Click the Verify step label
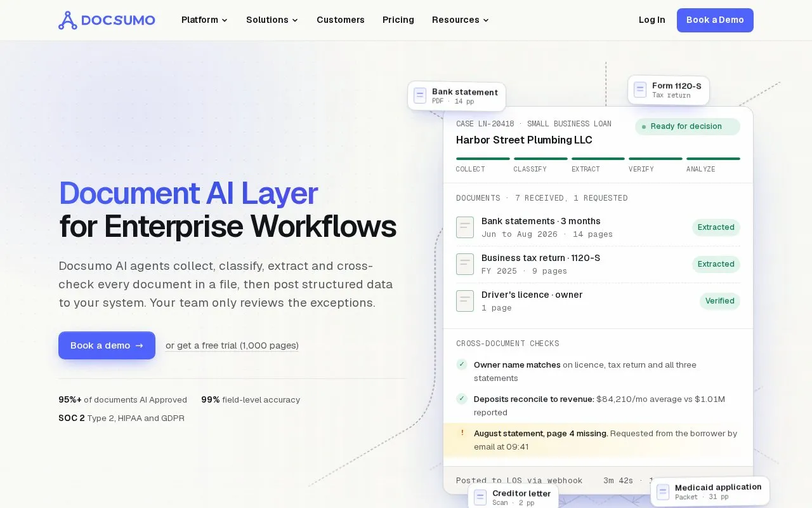The width and height of the screenshot is (812, 508). click(642, 170)
